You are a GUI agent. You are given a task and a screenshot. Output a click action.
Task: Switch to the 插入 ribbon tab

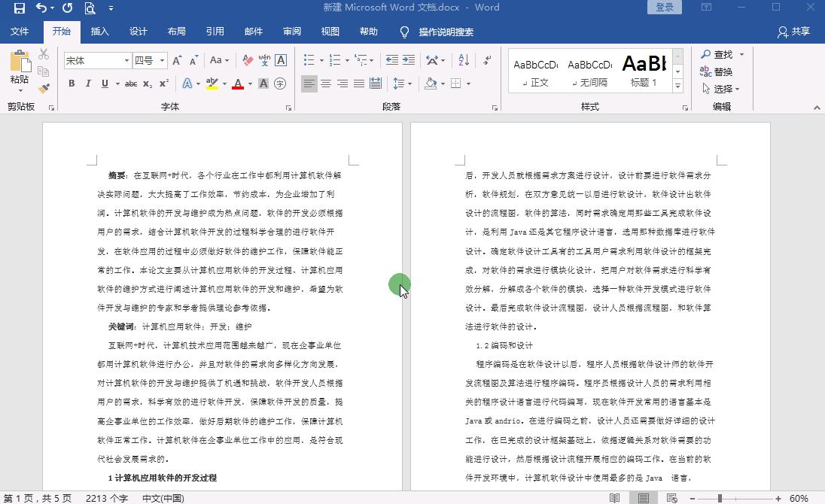(99, 32)
